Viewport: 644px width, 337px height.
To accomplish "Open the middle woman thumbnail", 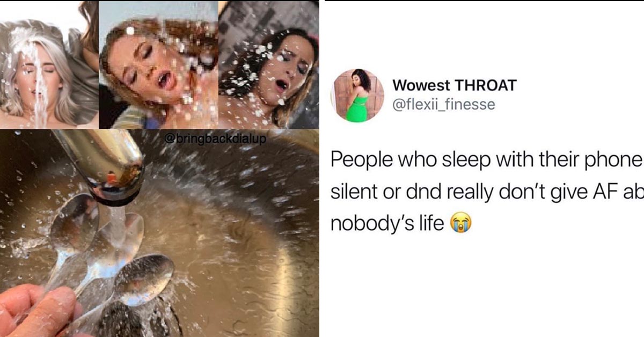I will tap(158, 65).
